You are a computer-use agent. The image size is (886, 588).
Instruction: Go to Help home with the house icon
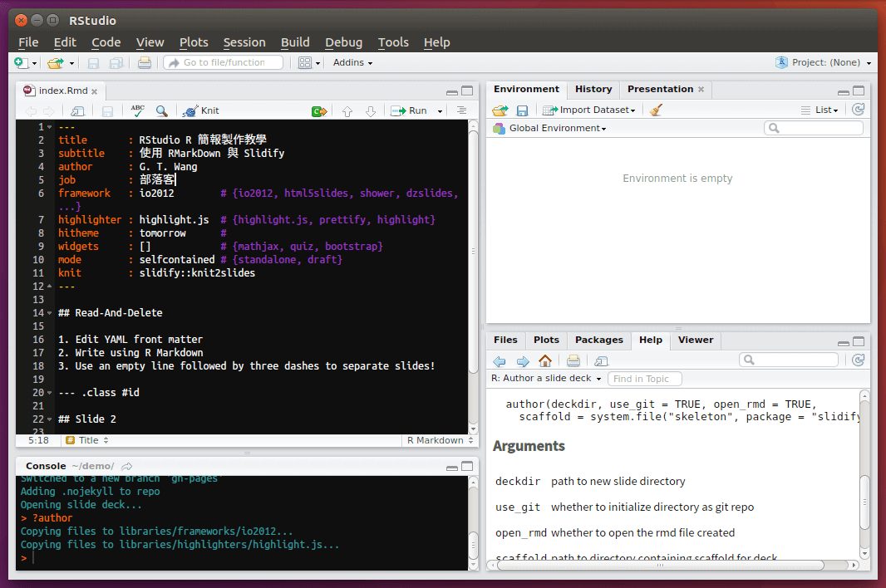point(543,361)
